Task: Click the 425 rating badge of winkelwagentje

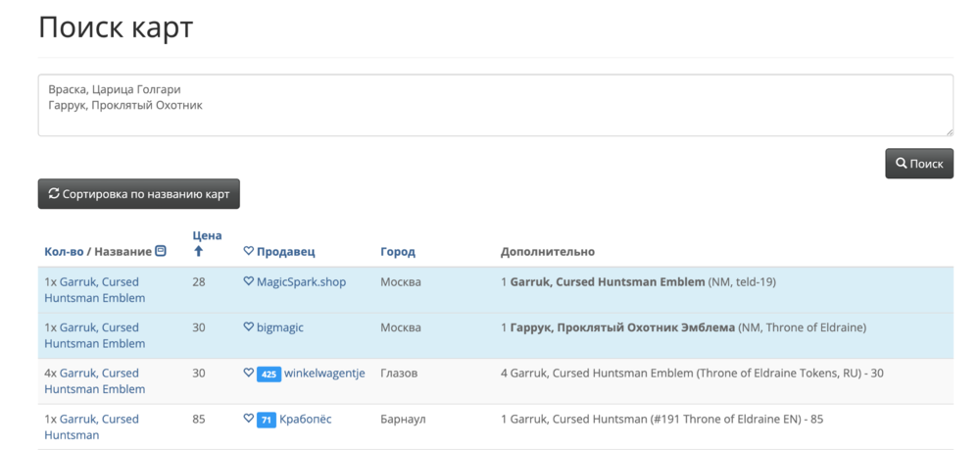Action: [269, 374]
